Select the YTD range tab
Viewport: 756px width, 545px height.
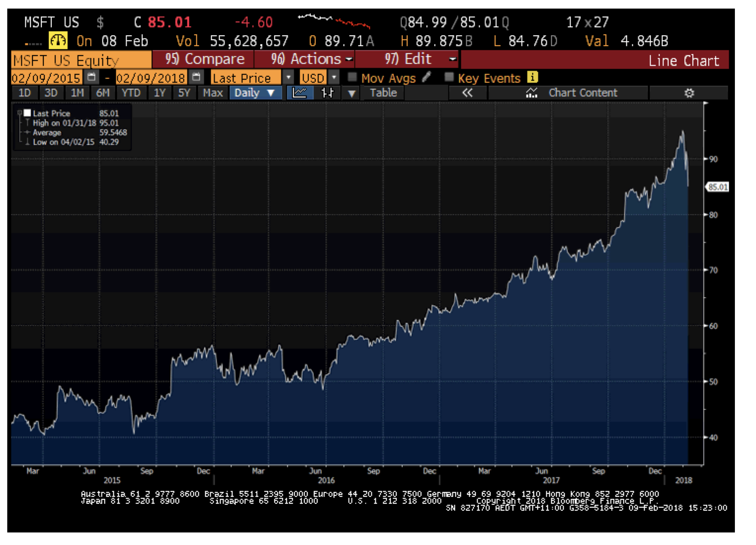click(x=131, y=93)
